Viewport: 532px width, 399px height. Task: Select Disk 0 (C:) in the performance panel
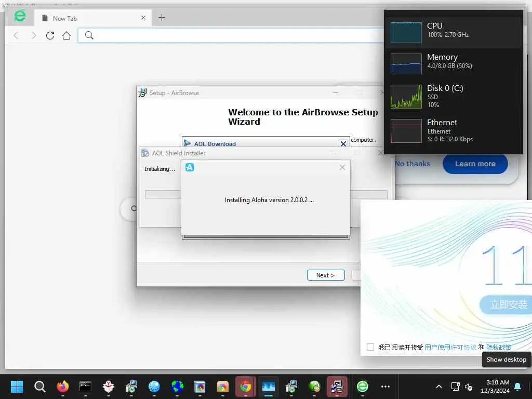coord(454,96)
